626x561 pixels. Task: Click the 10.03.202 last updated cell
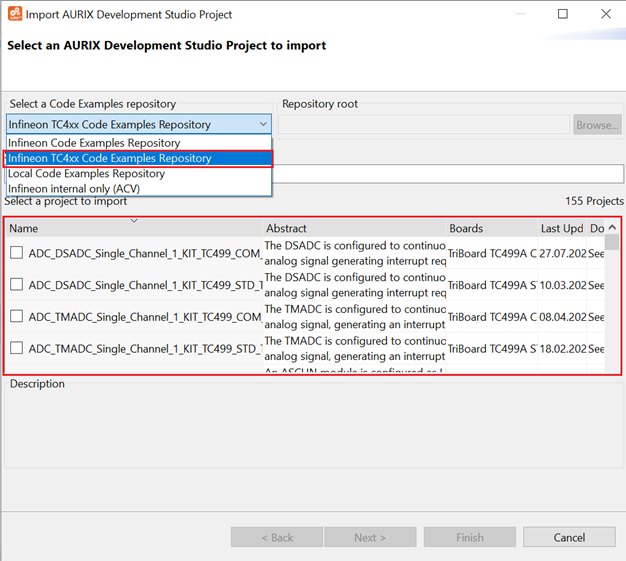tap(563, 285)
